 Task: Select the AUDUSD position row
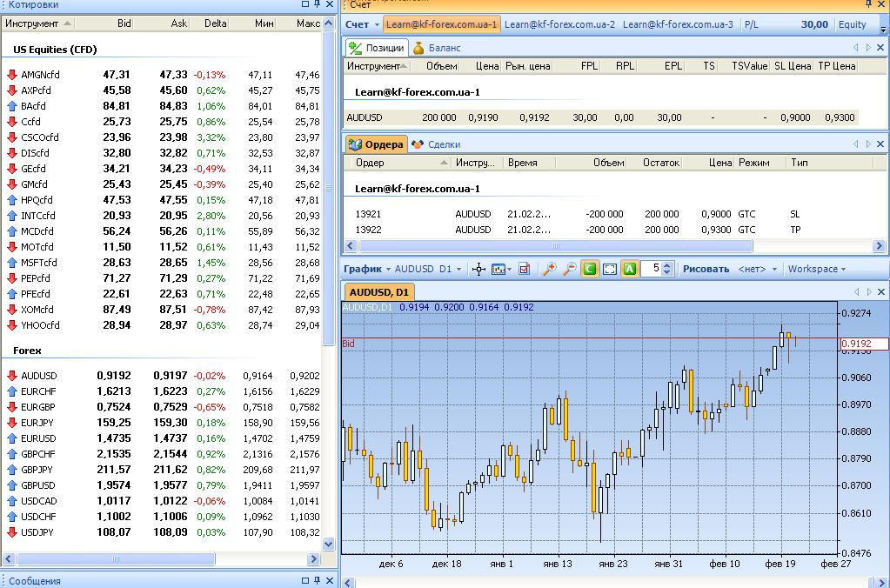click(x=600, y=117)
